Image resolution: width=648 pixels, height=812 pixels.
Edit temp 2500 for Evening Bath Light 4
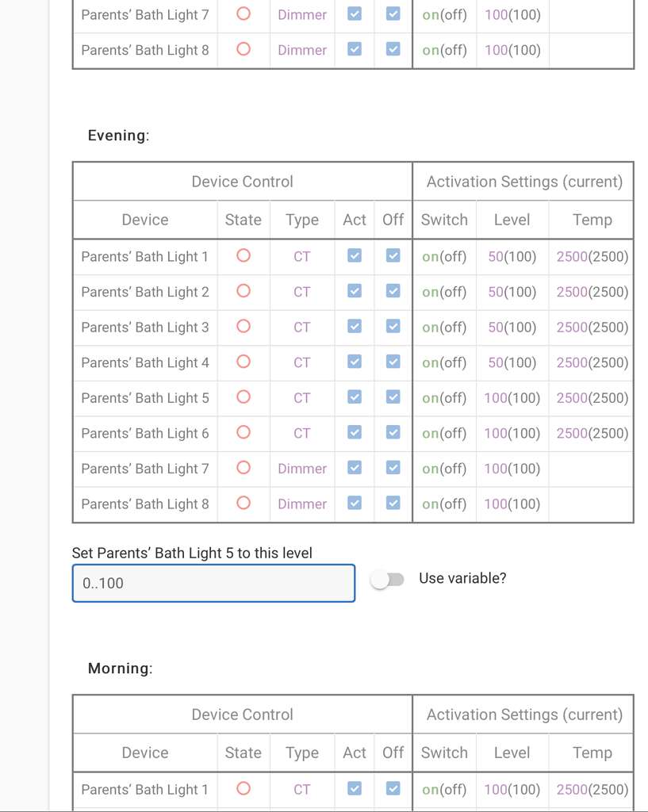click(572, 362)
